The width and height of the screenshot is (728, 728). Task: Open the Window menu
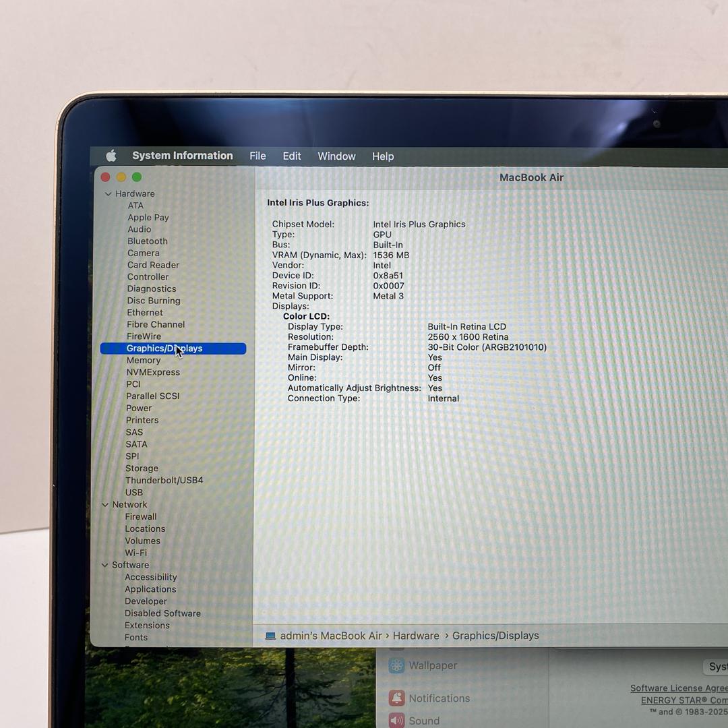click(x=336, y=156)
